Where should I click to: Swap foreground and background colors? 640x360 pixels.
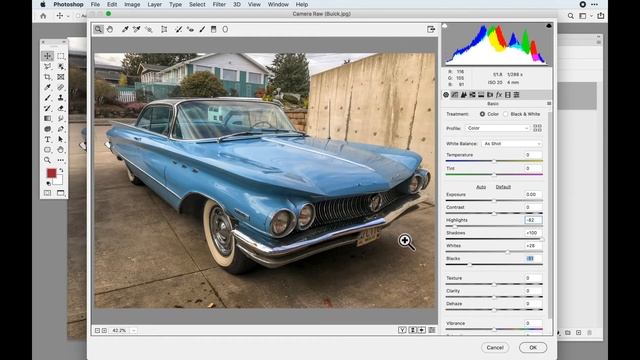pos(61,170)
